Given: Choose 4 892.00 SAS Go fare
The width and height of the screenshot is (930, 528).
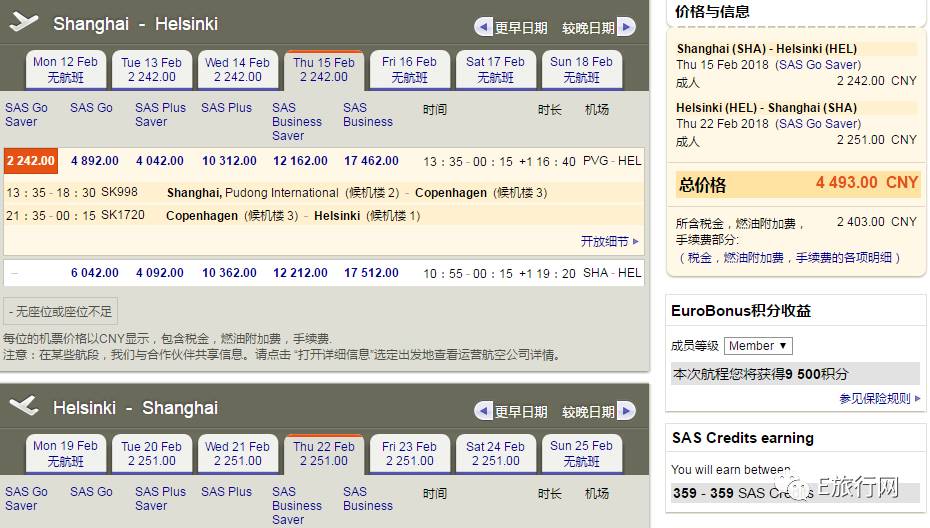Looking at the screenshot, I should [95, 161].
